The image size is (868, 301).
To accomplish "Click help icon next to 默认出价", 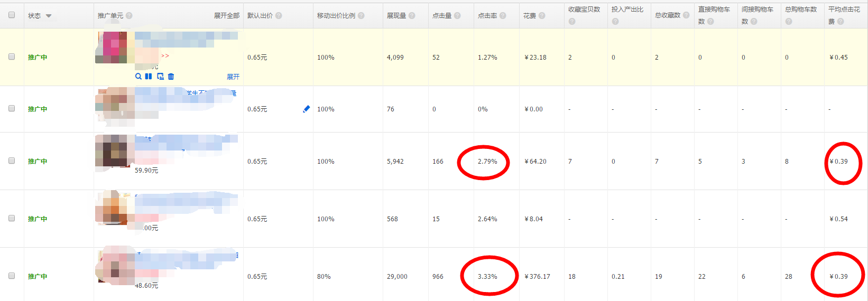I will [279, 16].
